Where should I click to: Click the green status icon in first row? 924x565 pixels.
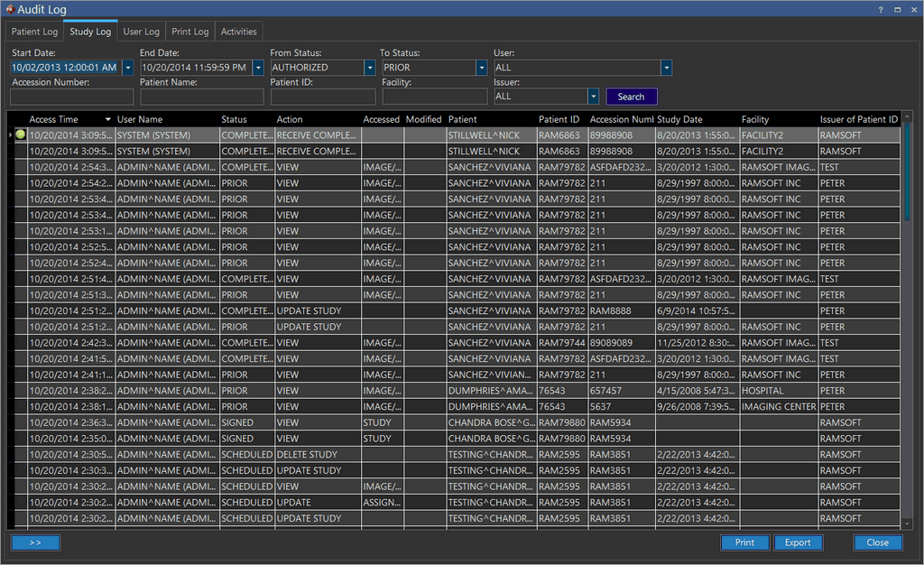(x=21, y=134)
